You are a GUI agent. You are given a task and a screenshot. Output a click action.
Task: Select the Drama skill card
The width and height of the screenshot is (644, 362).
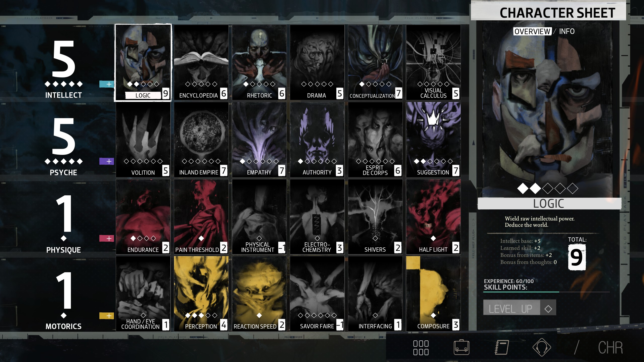click(x=317, y=63)
